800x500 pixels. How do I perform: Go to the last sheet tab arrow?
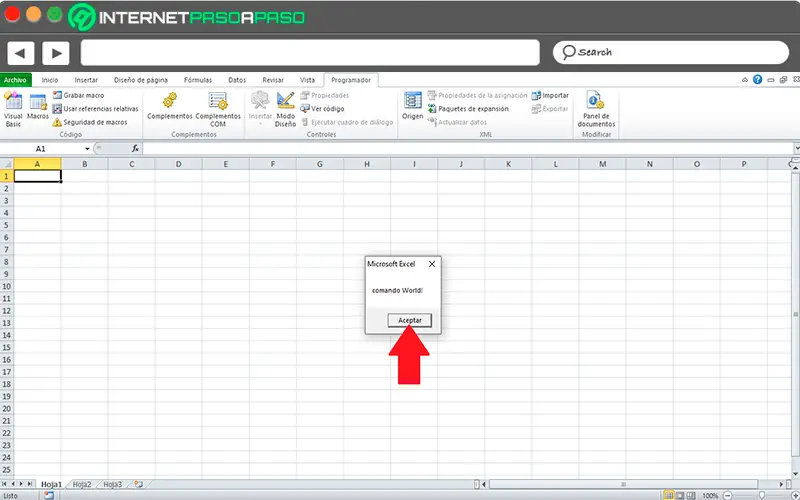(x=30, y=484)
